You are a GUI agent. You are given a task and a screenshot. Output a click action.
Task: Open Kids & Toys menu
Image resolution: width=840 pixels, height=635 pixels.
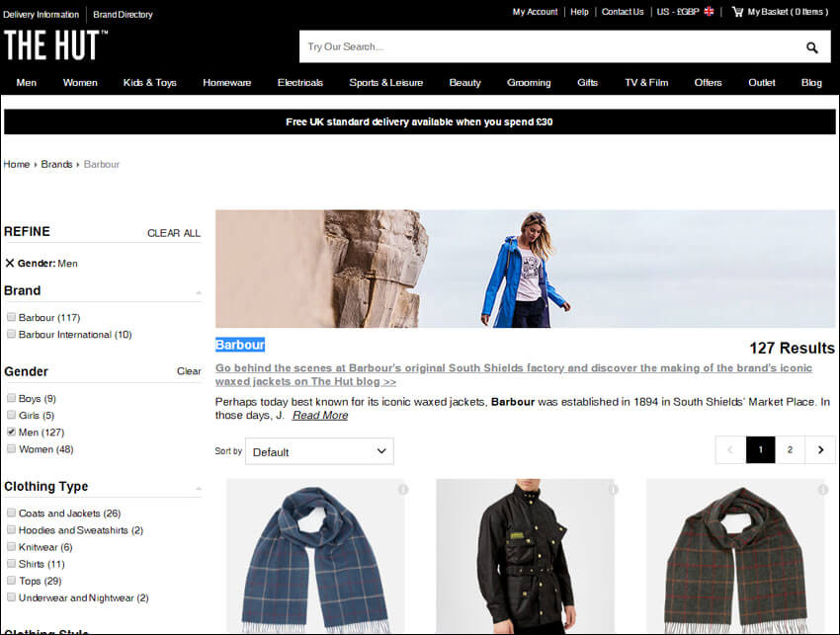pyautogui.click(x=149, y=82)
